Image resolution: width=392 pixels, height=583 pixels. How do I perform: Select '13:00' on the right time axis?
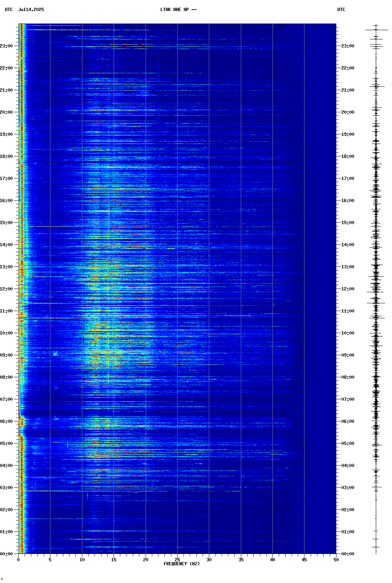click(348, 267)
